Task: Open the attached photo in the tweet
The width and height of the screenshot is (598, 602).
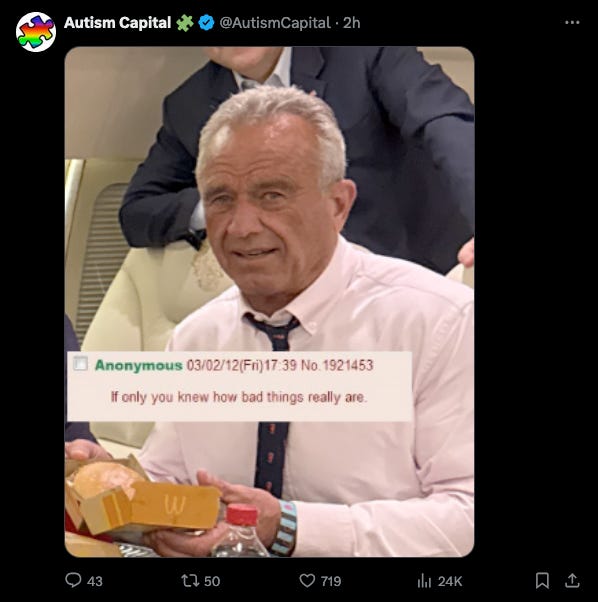Action: 269,302
